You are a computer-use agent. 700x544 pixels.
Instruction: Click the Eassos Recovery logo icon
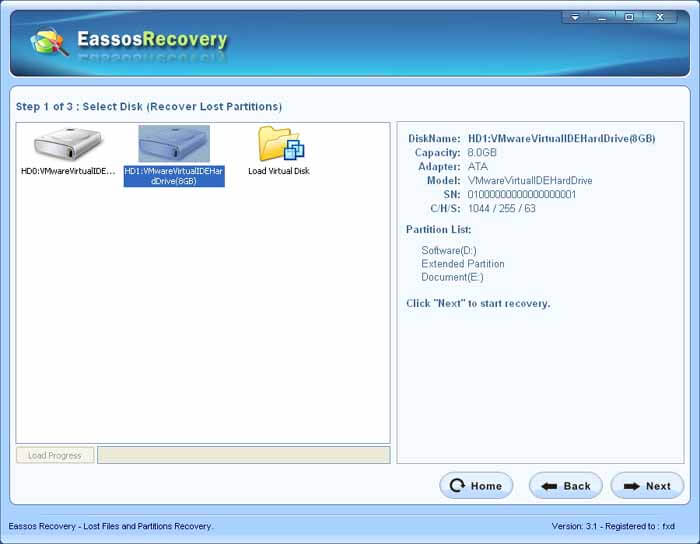(x=49, y=42)
